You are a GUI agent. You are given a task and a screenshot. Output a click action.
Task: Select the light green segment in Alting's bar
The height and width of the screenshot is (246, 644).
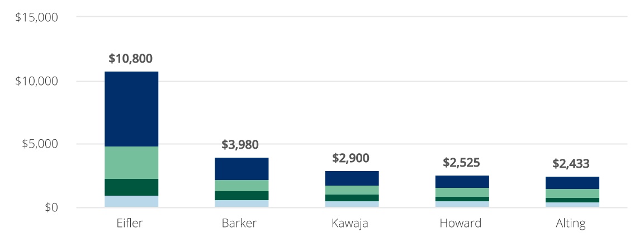click(x=571, y=193)
